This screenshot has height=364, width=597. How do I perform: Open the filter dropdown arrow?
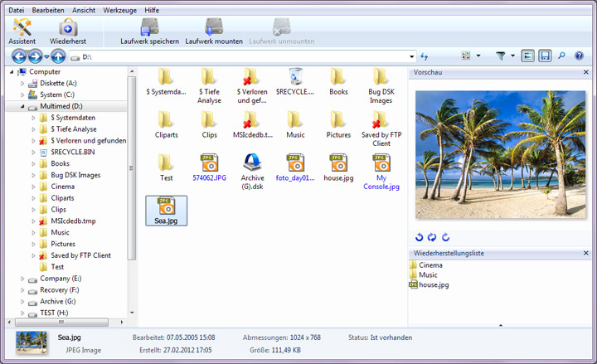point(513,56)
